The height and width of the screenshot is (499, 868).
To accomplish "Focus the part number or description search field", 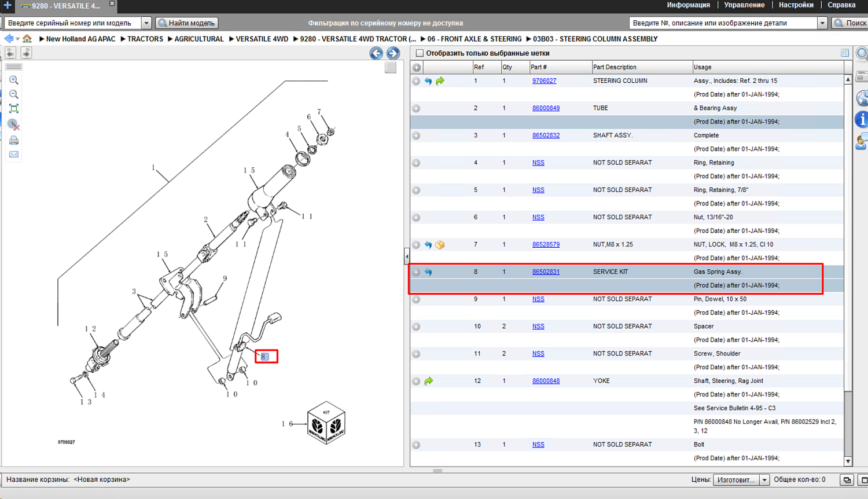I will point(723,23).
